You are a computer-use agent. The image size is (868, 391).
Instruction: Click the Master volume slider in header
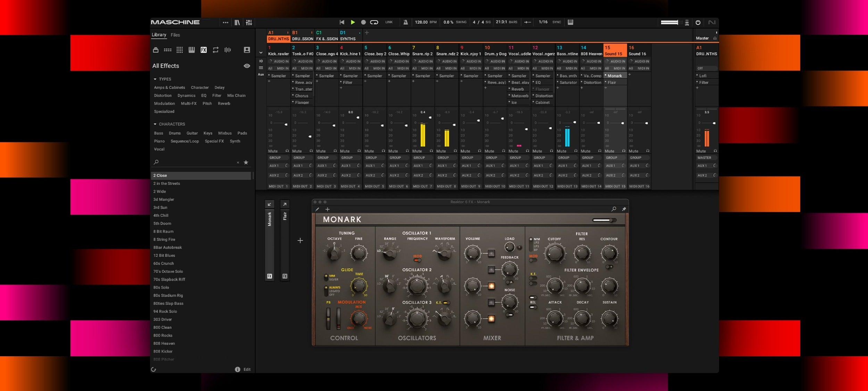669,22
